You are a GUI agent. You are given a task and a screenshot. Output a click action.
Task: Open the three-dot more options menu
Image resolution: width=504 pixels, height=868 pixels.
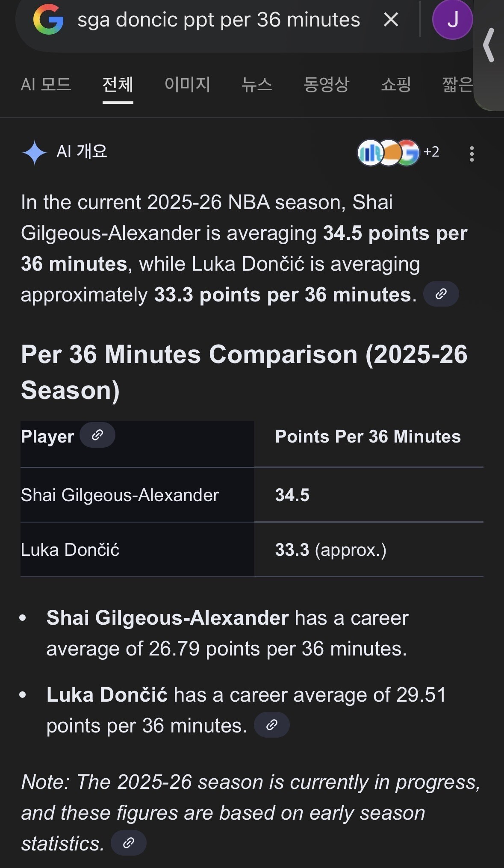pyautogui.click(x=472, y=154)
